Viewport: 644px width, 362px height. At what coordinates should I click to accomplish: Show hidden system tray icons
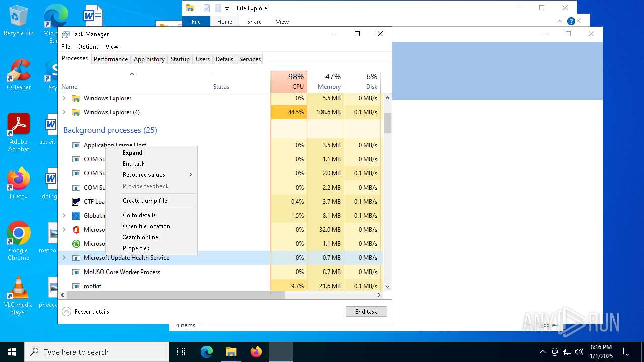pos(542,352)
